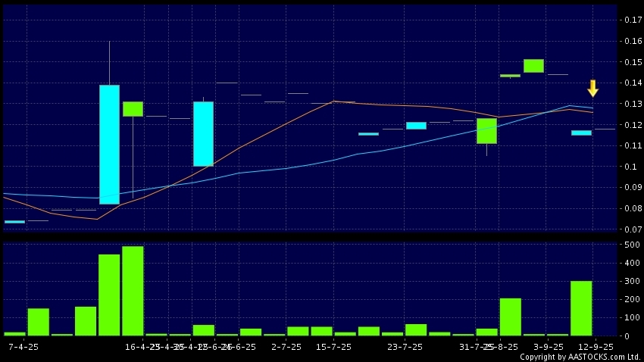Screen dimensions: 644x362
Task: Click the 23-7-25 date label
Action: point(405,346)
